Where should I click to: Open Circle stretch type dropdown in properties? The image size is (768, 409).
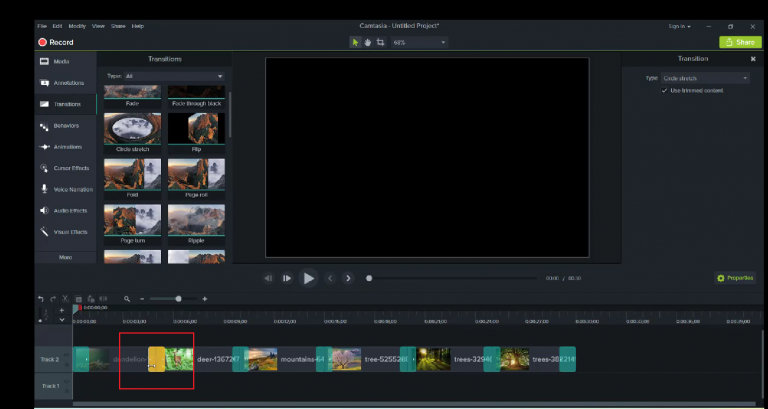[705, 78]
